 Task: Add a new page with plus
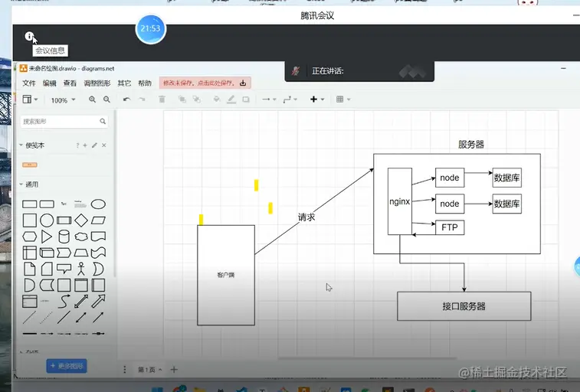[174, 370]
